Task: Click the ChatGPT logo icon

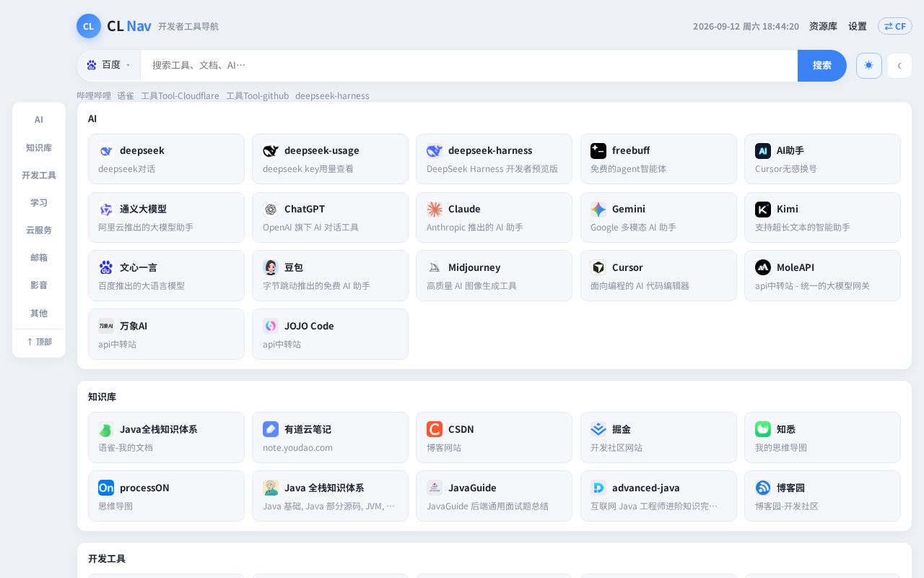Action: [271, 209]
